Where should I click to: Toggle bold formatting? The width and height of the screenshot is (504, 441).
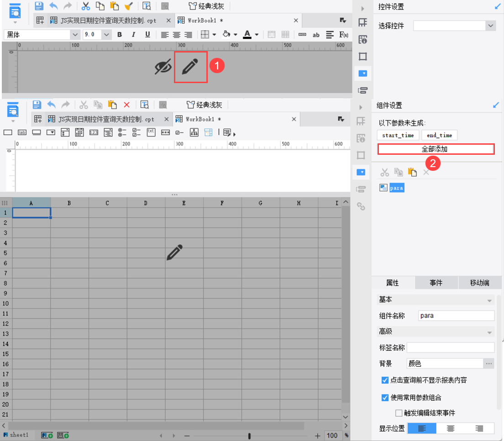point(120,35)
